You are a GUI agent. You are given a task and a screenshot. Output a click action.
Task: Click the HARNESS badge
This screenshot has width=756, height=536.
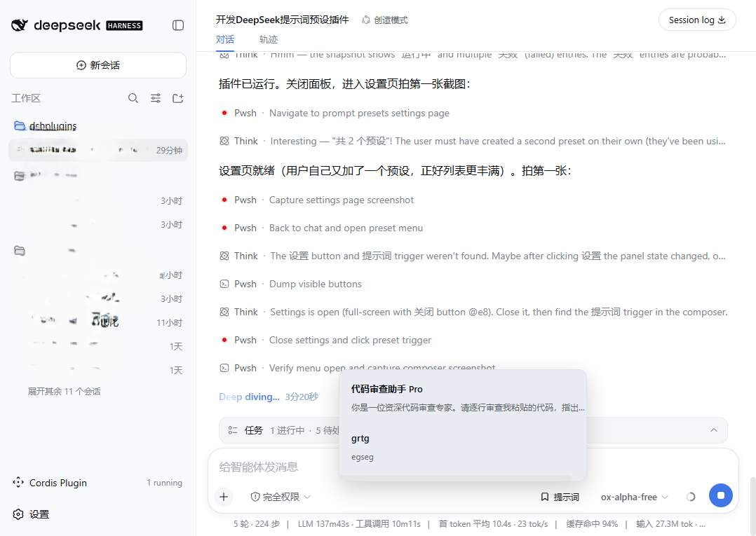pos(124,25)
